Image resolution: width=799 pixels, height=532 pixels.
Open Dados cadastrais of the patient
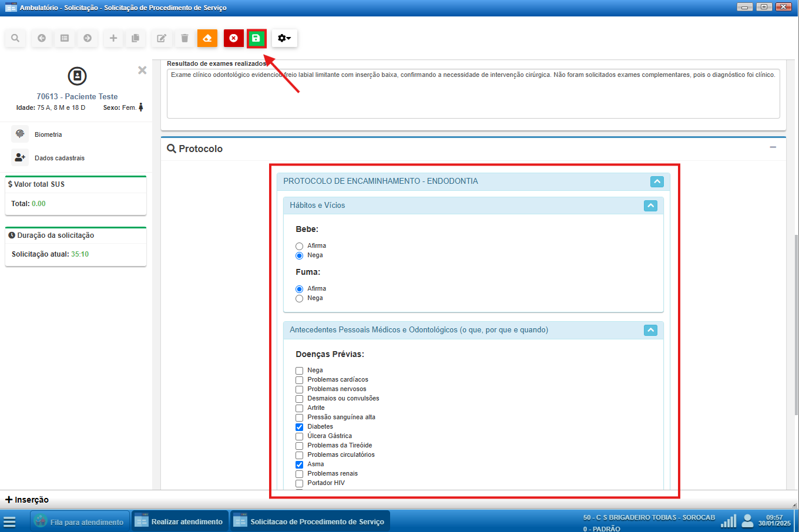(x=59, y=158)
